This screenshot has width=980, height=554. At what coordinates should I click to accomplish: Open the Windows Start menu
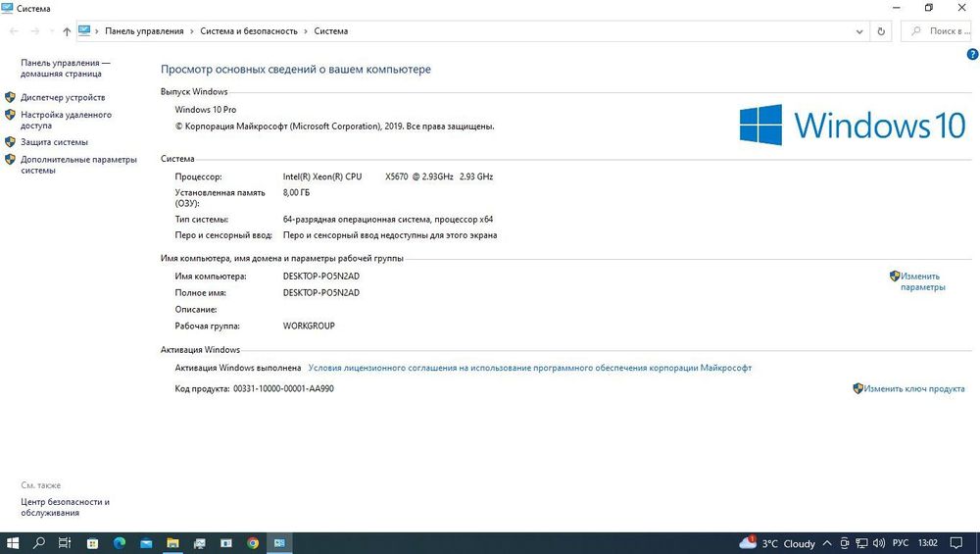(x=12, y=543)
